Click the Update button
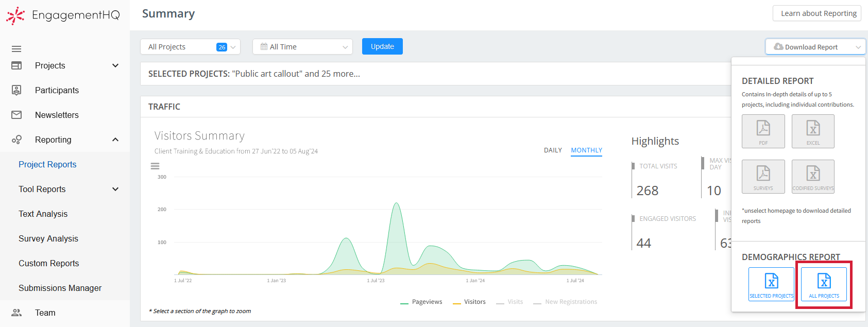 click(x=382, y=46)
